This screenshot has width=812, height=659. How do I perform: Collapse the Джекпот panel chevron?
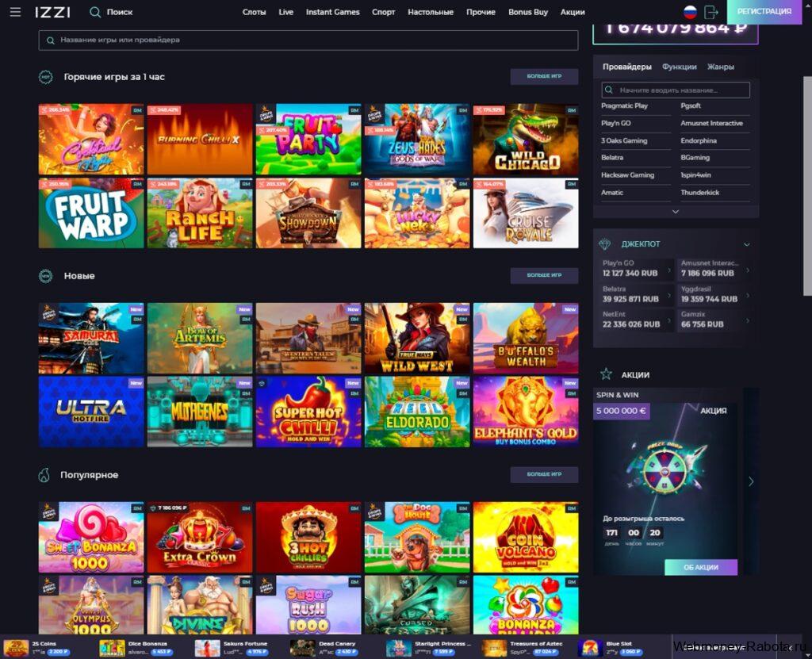tap(746, 244)
